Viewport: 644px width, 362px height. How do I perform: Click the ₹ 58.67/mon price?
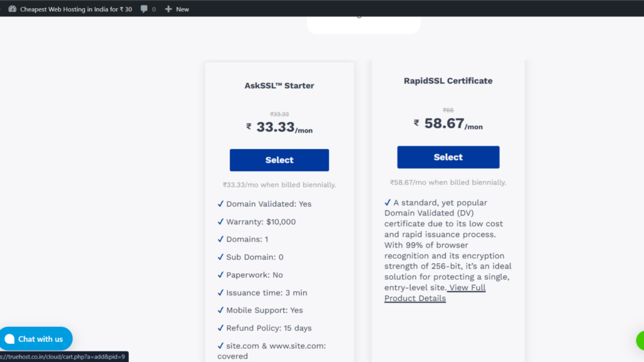[x=448, y=124]
